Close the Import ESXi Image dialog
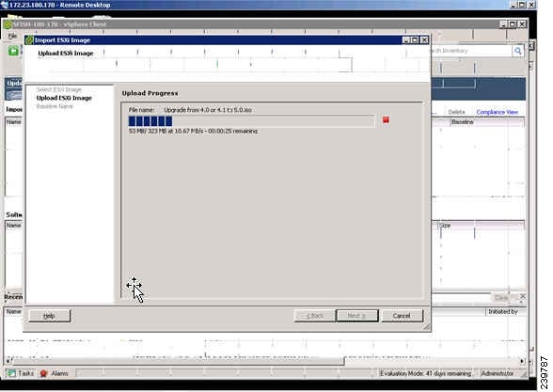The image size is (553, 392). point(424,40)
